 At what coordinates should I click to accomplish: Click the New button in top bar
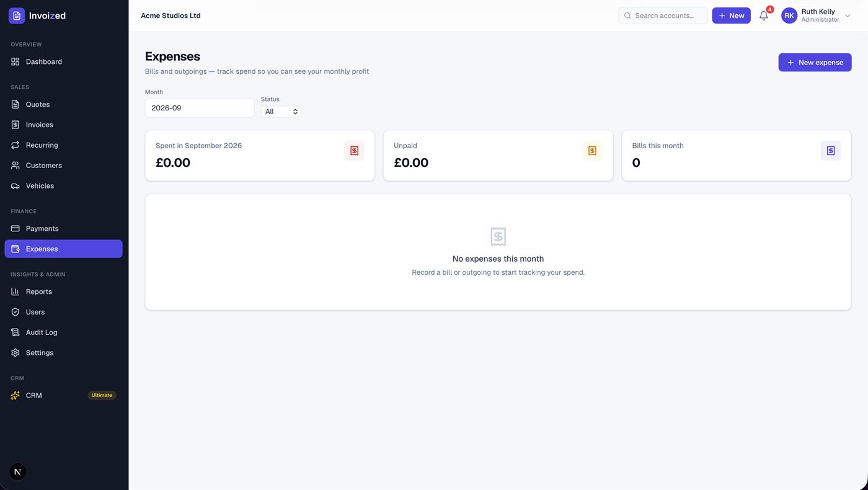pyautogui.click(x=731, y=16)
